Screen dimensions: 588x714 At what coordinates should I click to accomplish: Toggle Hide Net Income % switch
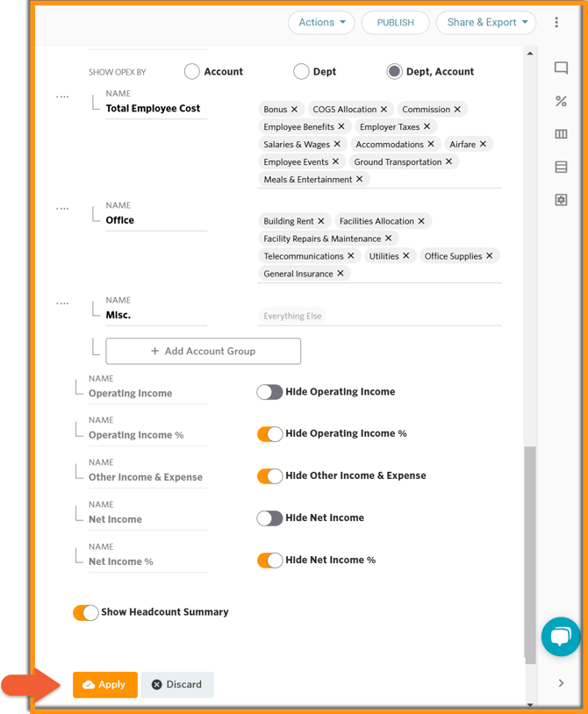coord(269,560)
